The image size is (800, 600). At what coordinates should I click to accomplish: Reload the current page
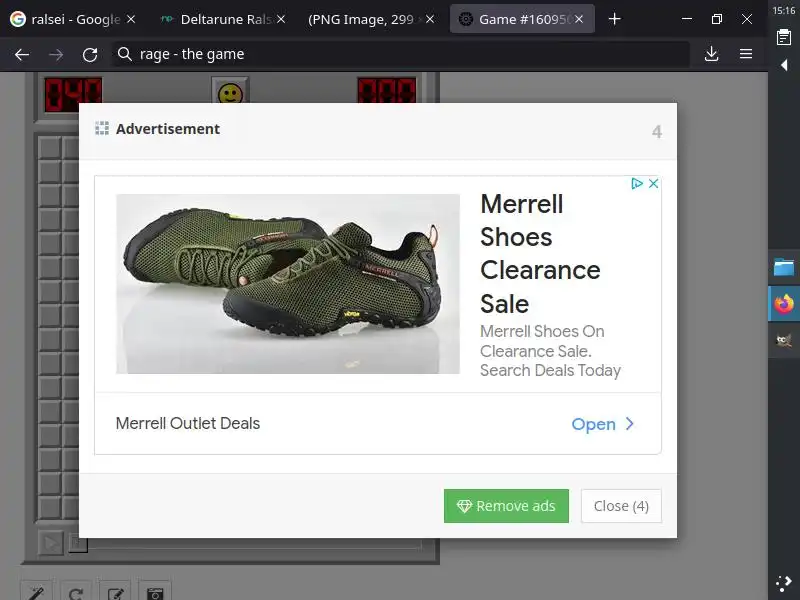coord(90,54)
